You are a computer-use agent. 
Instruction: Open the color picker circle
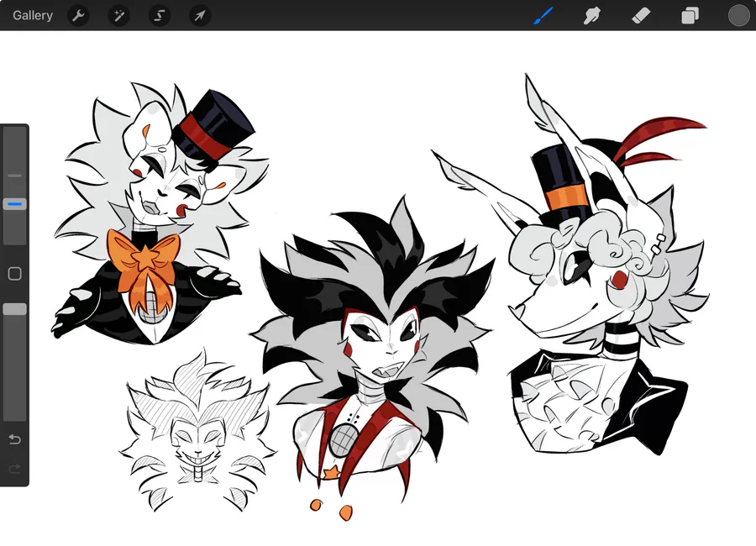[738, 15]
